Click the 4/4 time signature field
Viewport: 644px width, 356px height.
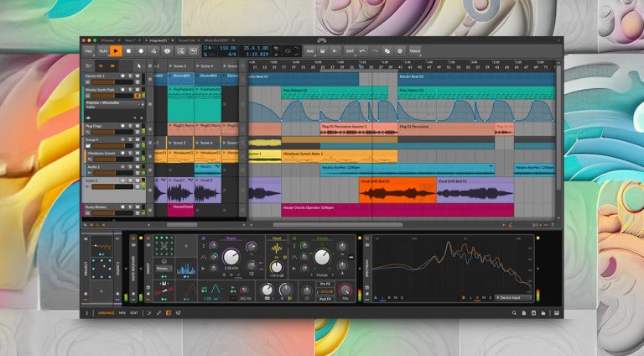point(232,54)
